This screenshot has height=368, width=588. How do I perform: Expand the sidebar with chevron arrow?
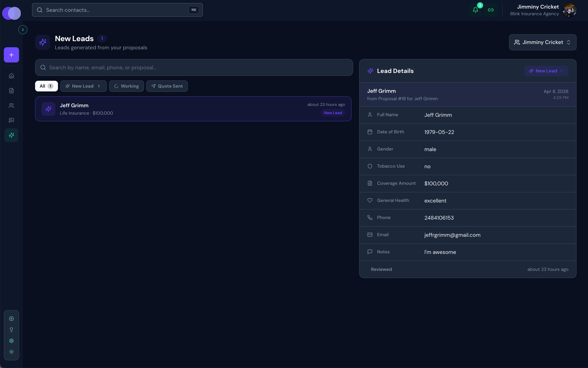point(23,30)
